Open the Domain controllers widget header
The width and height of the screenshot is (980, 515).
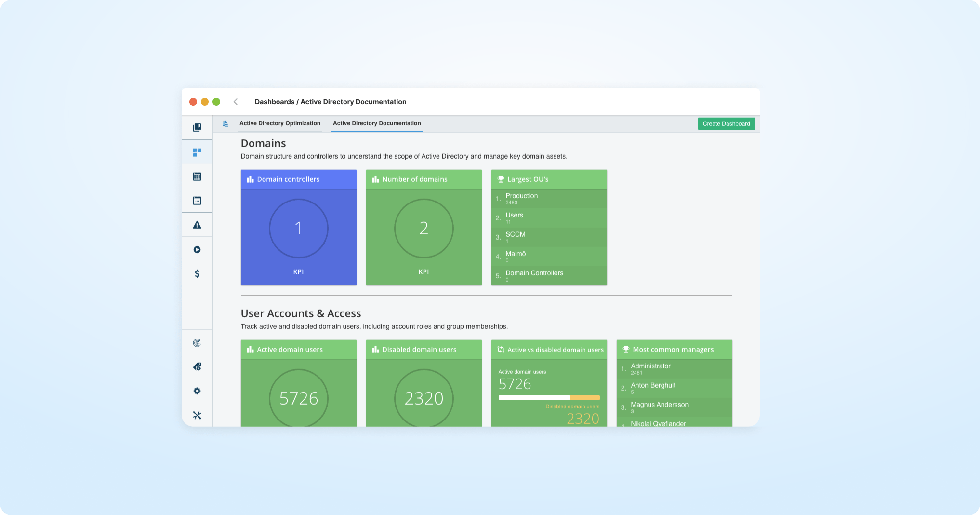tap(299, 179)
